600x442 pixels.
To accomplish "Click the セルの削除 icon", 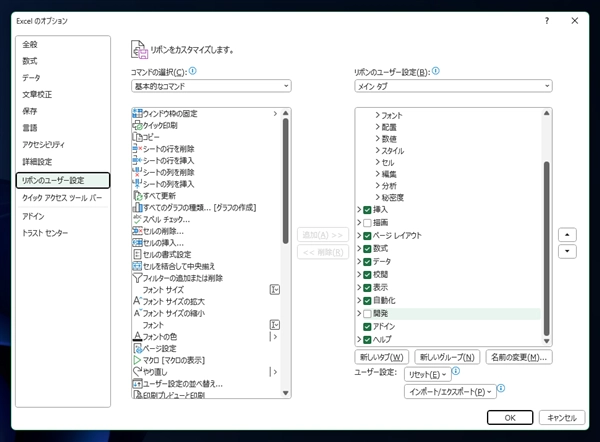I will (137, 231).
